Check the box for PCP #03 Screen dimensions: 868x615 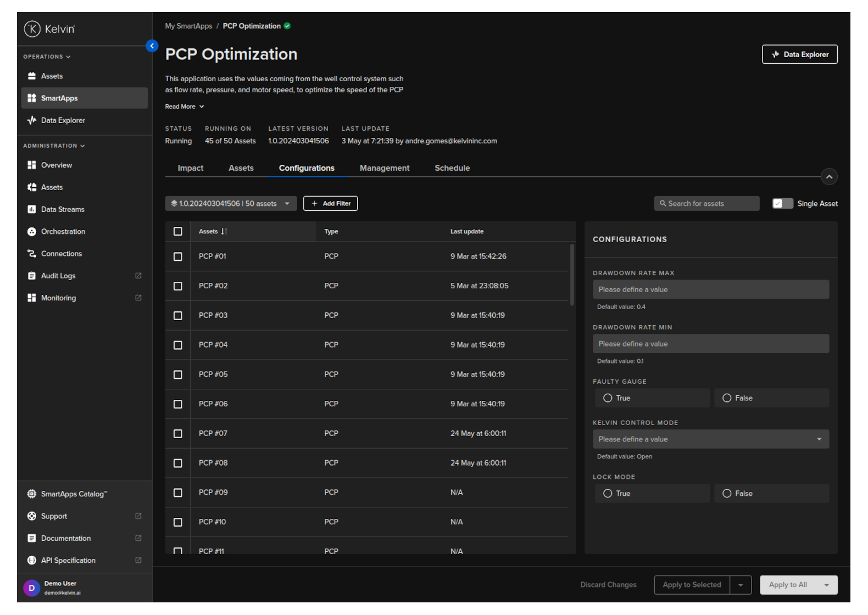[178, 316]
